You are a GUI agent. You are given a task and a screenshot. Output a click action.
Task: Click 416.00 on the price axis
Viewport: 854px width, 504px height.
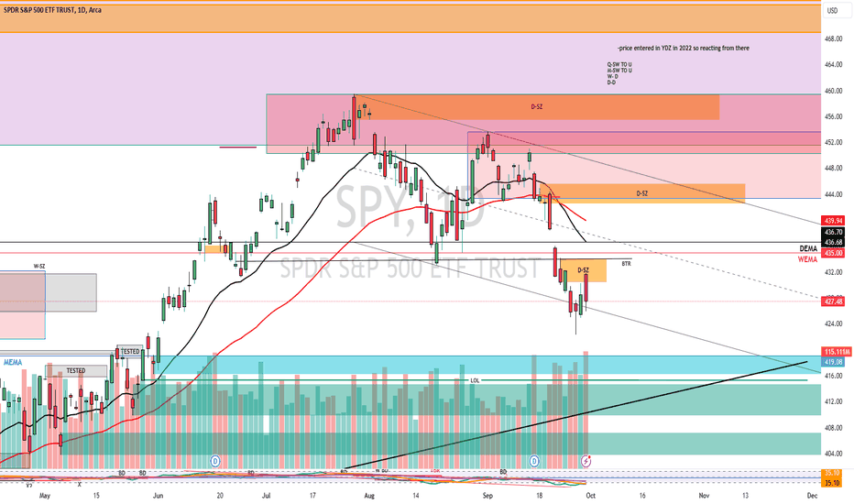tap(833, 376)
